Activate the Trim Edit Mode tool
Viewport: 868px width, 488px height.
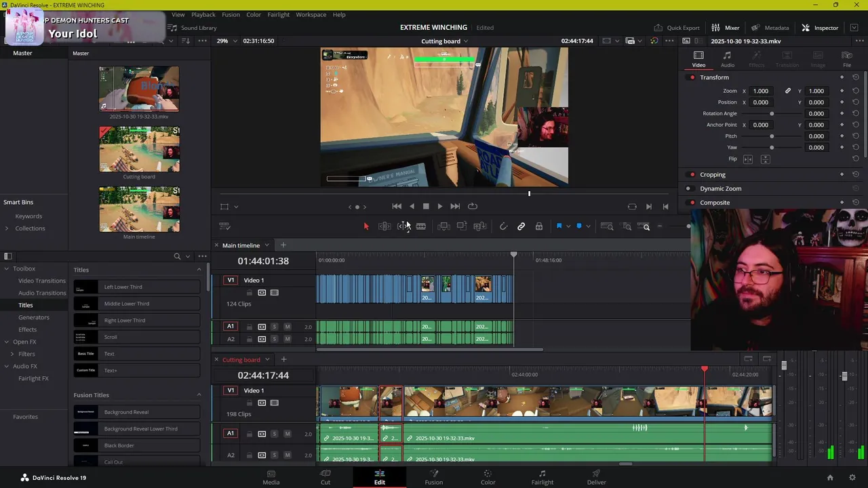point(384,226)
